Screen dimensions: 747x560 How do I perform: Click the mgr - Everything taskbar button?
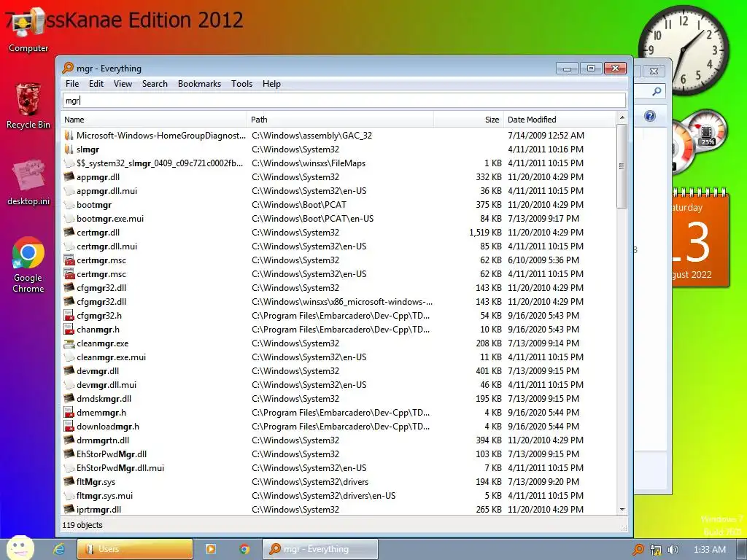pos(320,549)
